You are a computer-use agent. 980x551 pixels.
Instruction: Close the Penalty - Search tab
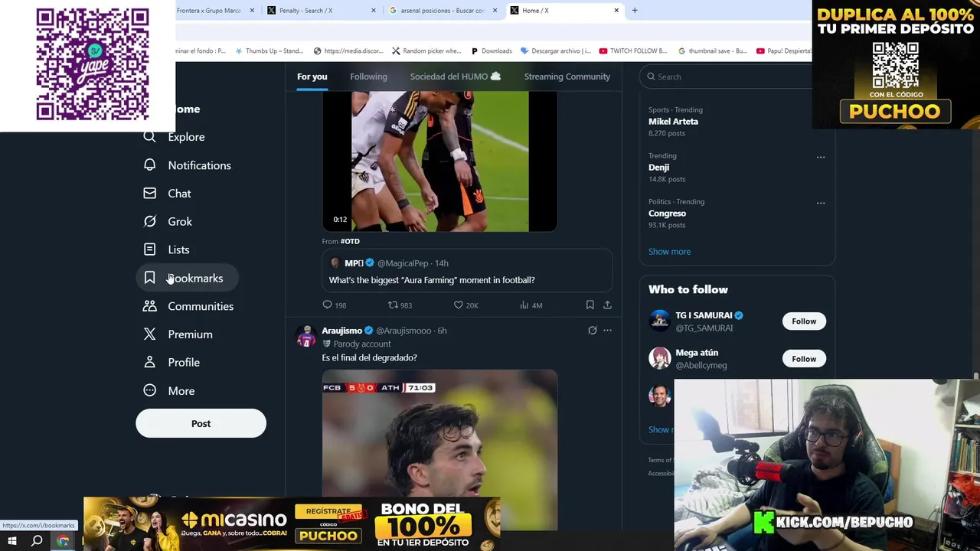374,11
